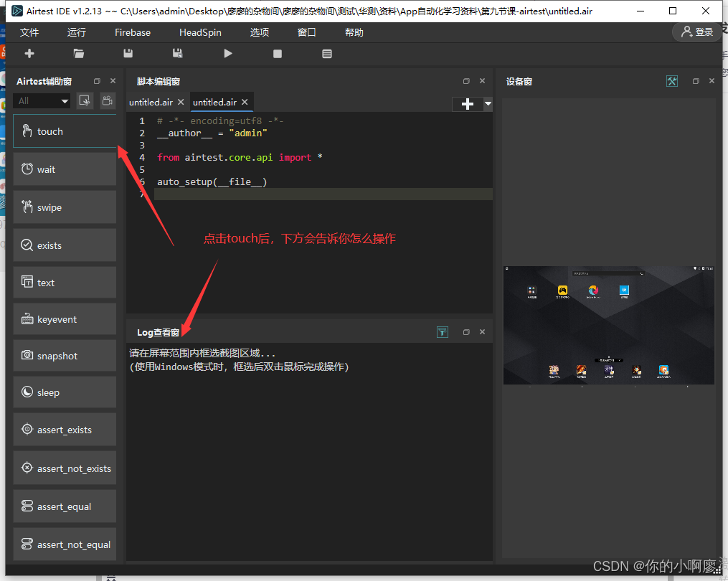Open a script with the folder icon
This screenshot has height=581, width=728.
[x=79, y=54]
